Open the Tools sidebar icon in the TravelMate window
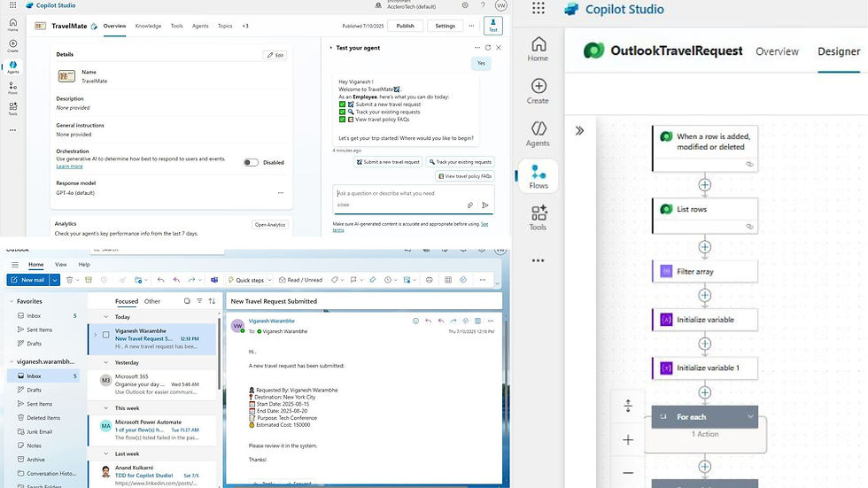This screenshot has height=488, width=868. (12, 108)
